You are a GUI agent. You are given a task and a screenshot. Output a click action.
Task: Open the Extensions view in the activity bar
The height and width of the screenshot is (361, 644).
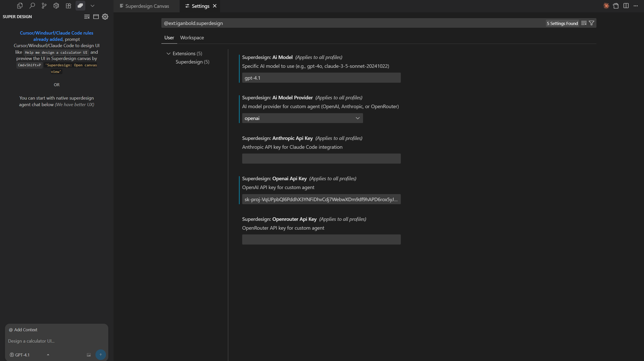click(x=68, y=6)
